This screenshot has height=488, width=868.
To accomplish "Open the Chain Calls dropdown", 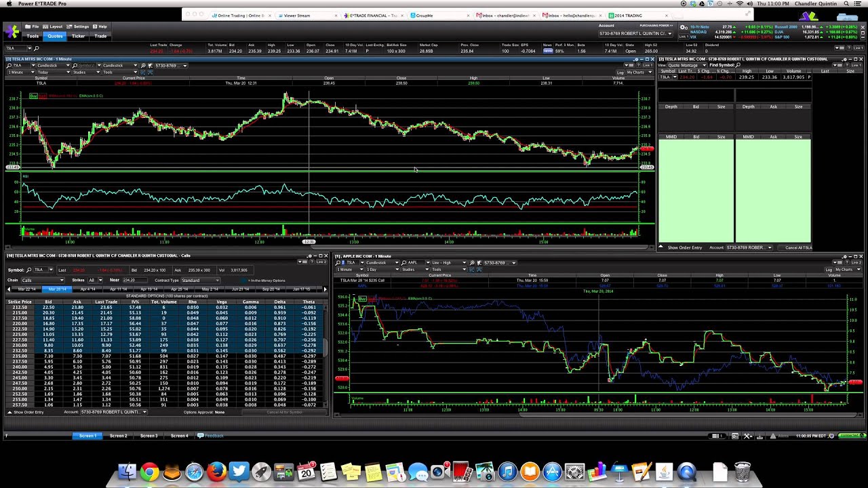I will pyautogui.click(x=43, y=281).
